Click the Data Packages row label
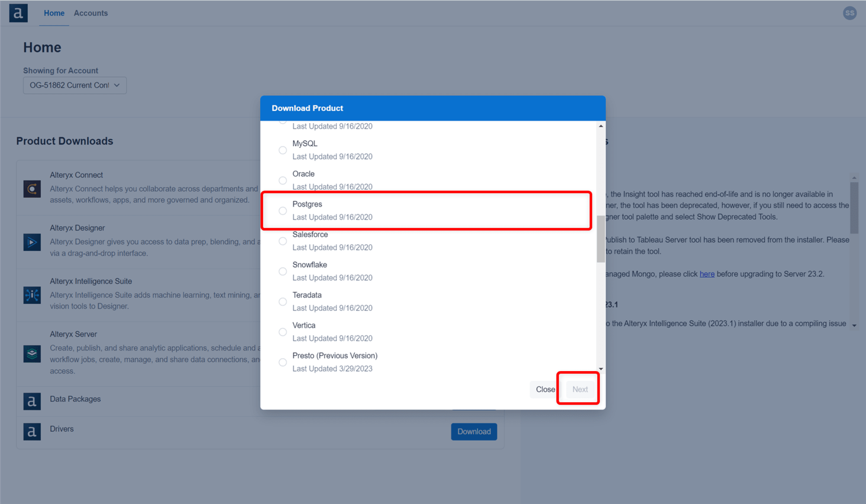The height and width of the screenshot is (504, 866). pyautogui.click(x=75, y=399)
